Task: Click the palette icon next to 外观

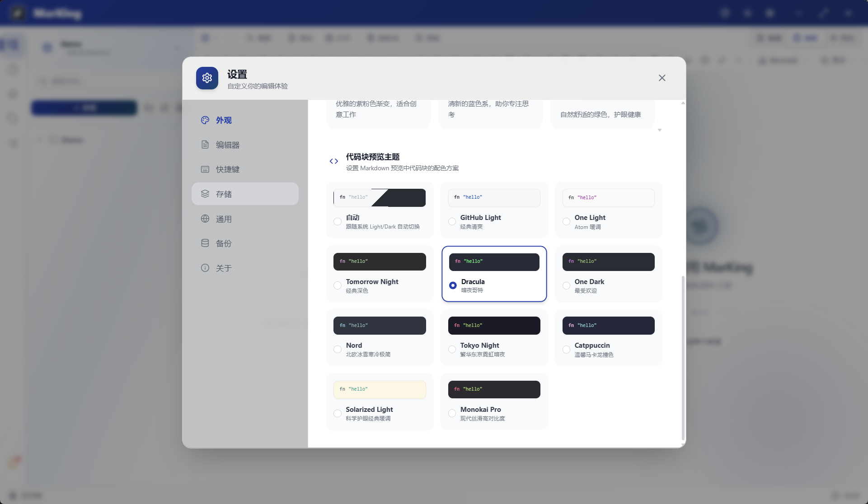Action: (x=205, y=120)
